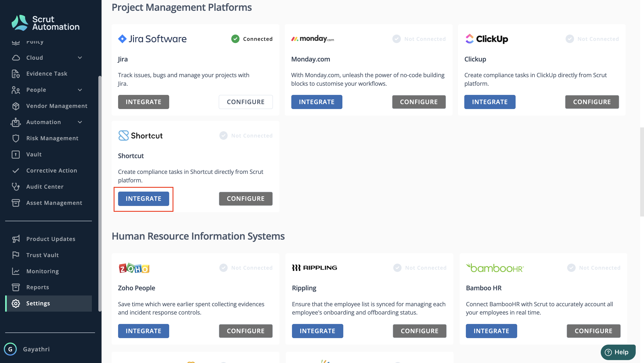644x363 pixels.
Task: Open the Help widget
Action: [618, 352]
